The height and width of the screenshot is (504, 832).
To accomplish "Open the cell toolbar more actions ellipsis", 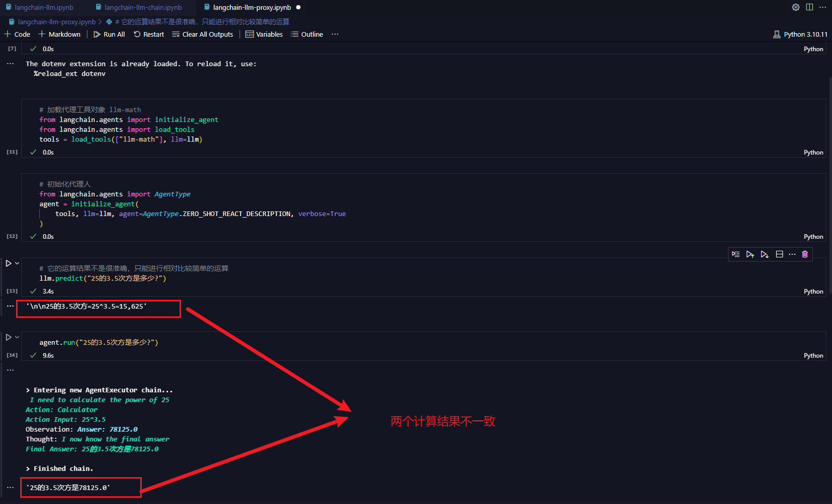I will point(792,254).
